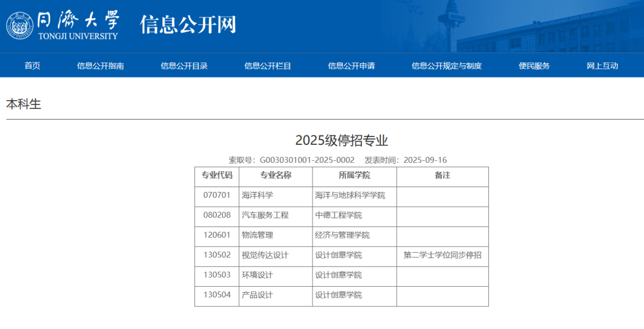This screenshot has width=644, height=329.
Task: Go to the 网上互动 section
Action: click(602, 66)
